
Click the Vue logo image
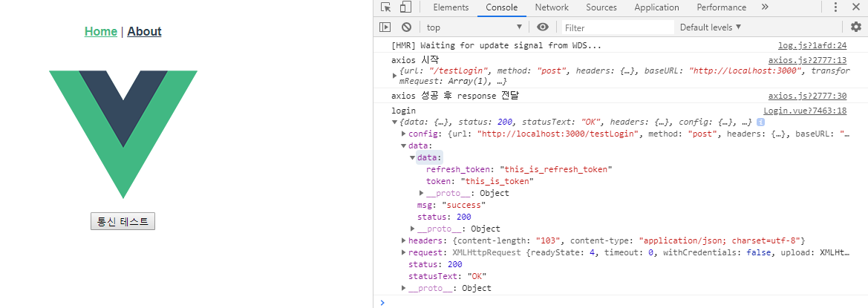(x=123, y=134)
